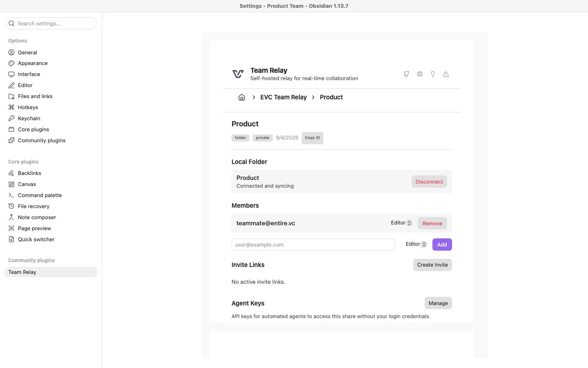Screen dimensions: 588x368
Task: Click the Editor pencil icon
Action: pos(11,85)
